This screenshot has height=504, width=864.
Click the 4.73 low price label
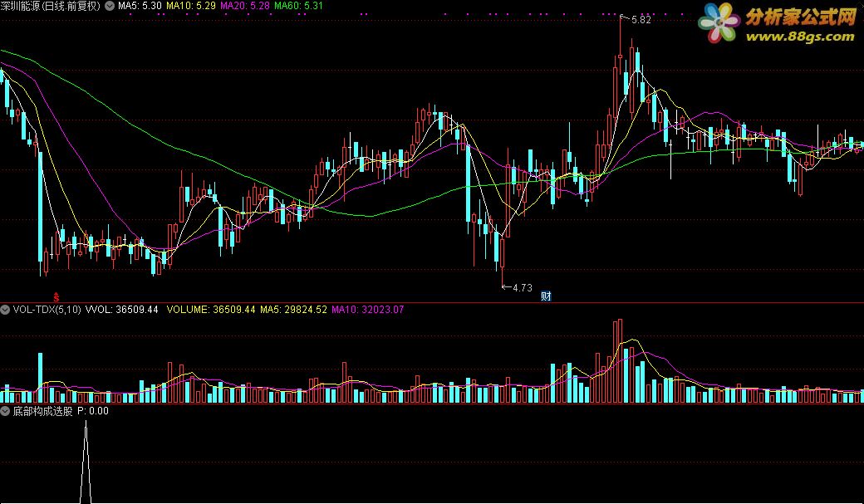(523, 287)
